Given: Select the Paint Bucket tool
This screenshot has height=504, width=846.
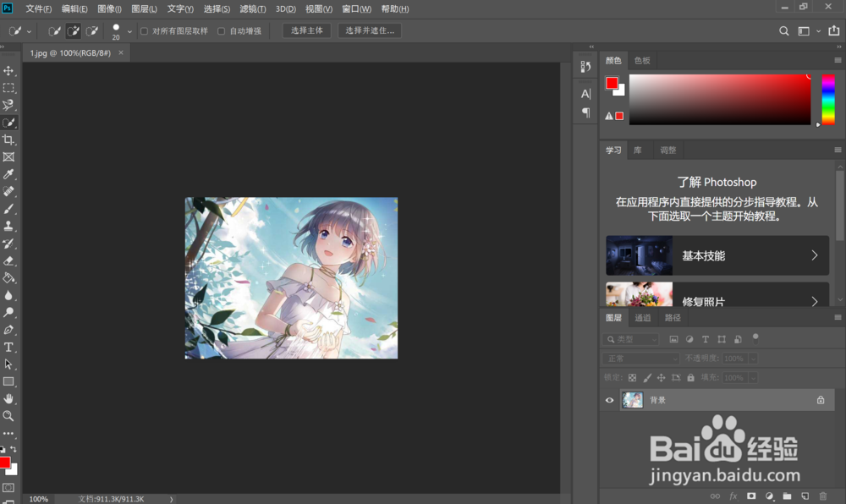Looking at the screenshot, I should pyautogui.click(x=8, y=278).
